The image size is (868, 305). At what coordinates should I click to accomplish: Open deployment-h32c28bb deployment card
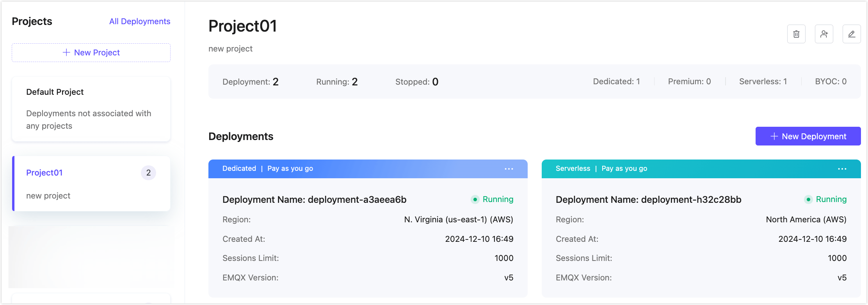[x=648, y=200]
